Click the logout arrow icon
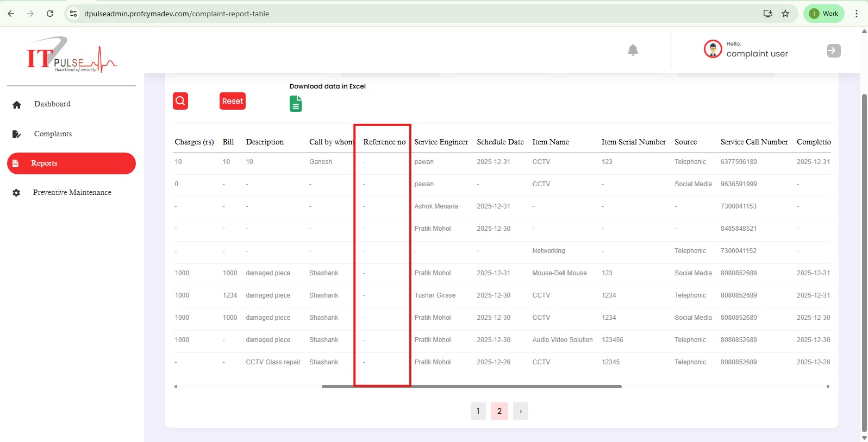 833,50
